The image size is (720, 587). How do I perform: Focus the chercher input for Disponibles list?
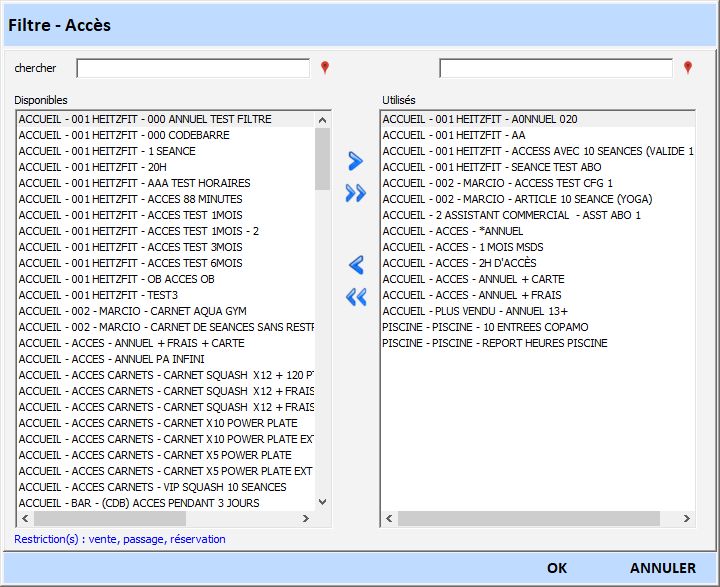(x=193, y=68)
